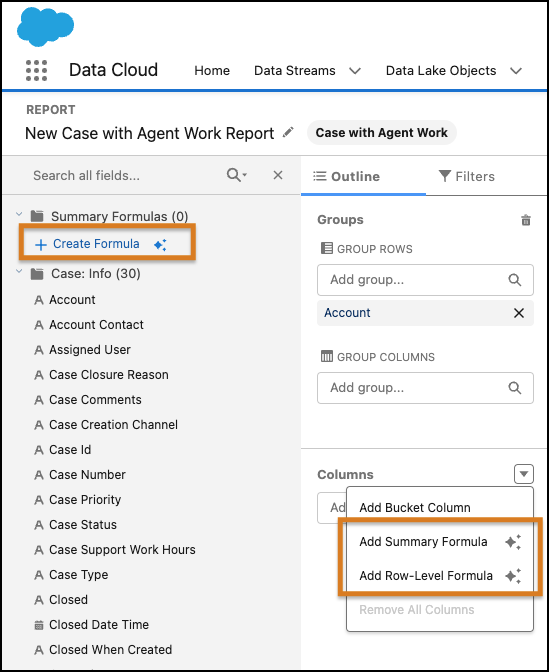Image resolution: width=549 pixels, height=672 pixels.
Task: Click the New Case with Agent Work Report title
Action: pos(150,133)
